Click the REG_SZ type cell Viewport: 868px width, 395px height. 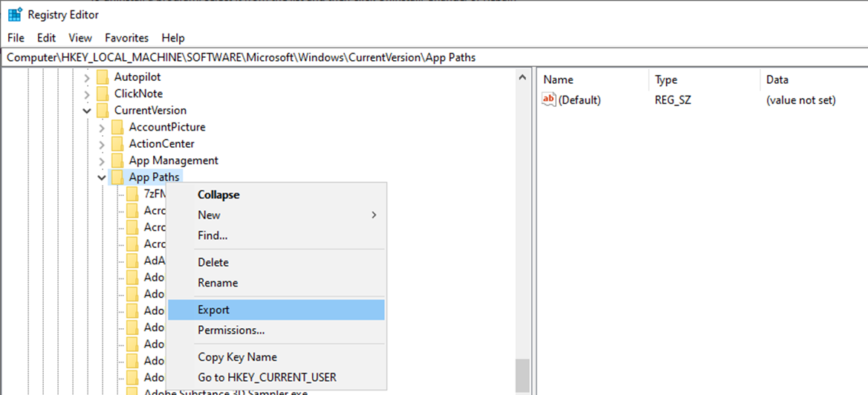(673, 100)
